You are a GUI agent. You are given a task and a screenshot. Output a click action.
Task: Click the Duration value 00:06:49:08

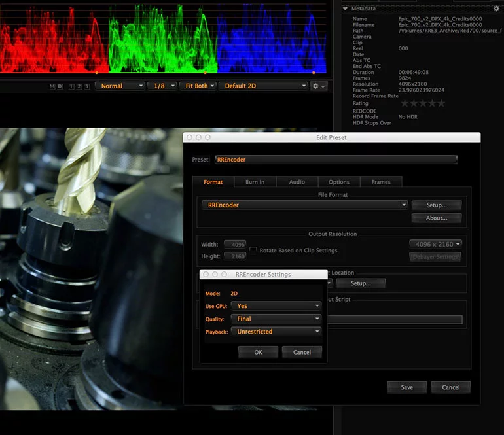pyautogui.click(x=414, y=73)
